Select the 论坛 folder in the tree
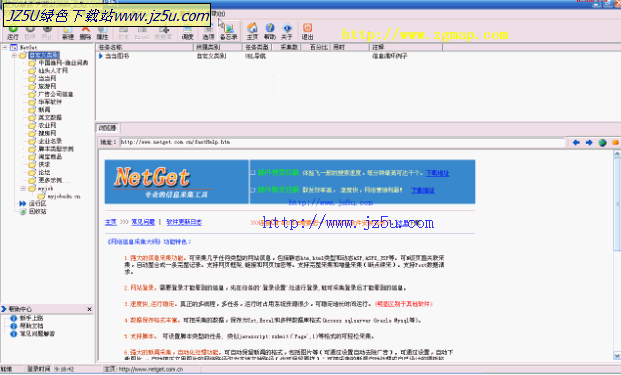 coord(44,173)
